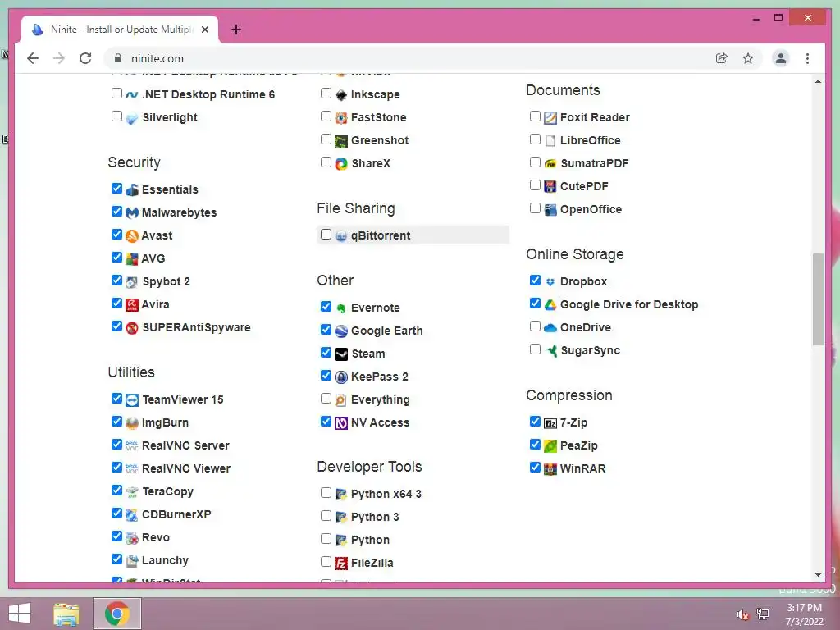The image size is (840, 630).
Task: Click the OpenOffice label
Action: (591, 209)
